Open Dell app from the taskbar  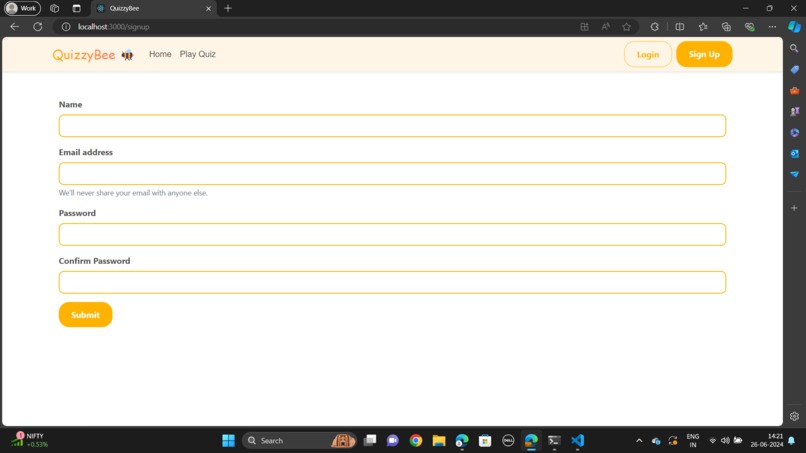click(x=508, y=441)
